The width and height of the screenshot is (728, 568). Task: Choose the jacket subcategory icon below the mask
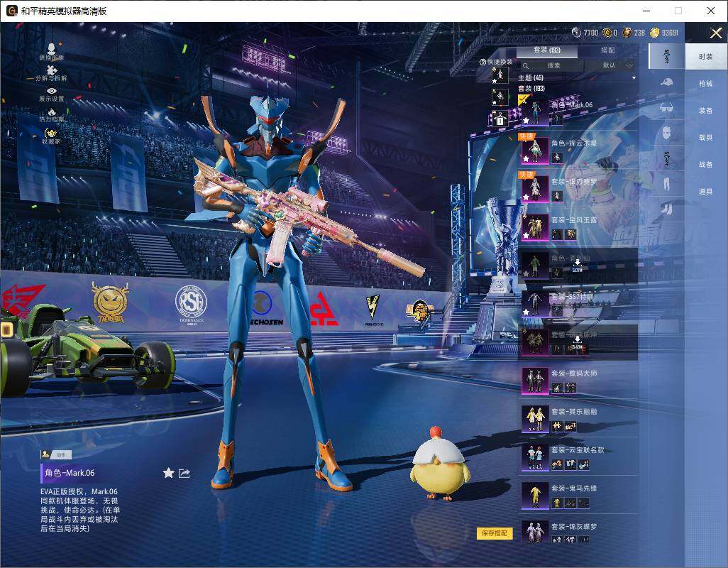pos(667,158)
